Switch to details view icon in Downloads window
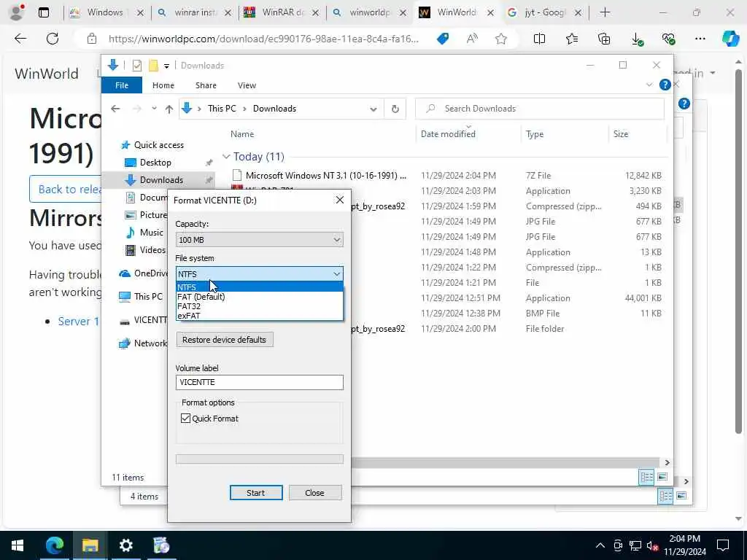 646,477
